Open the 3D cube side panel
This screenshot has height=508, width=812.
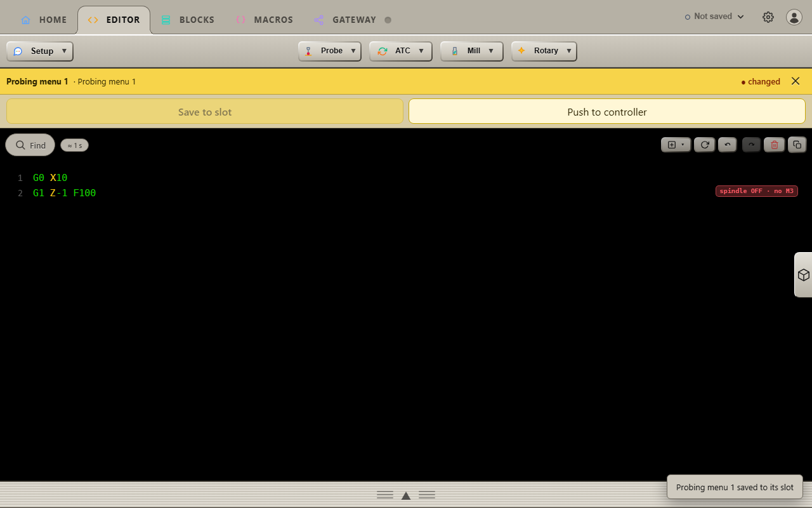803,275
